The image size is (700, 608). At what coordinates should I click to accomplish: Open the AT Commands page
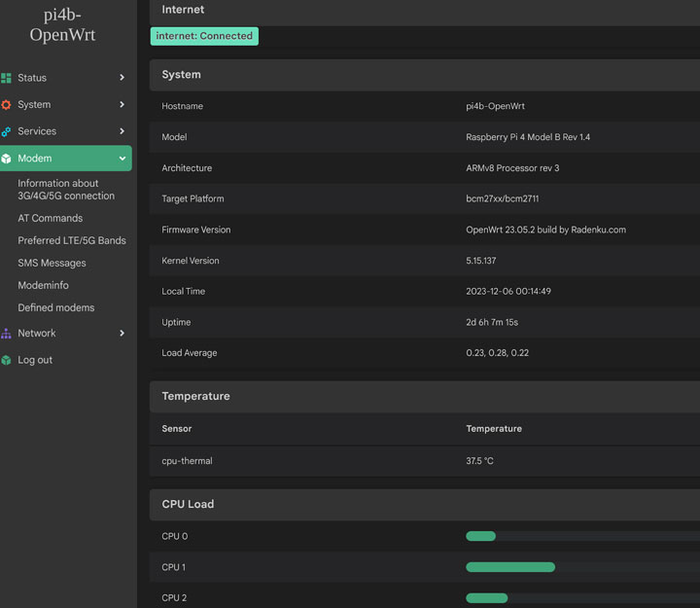pyautogui.click(x=51, y=219)
